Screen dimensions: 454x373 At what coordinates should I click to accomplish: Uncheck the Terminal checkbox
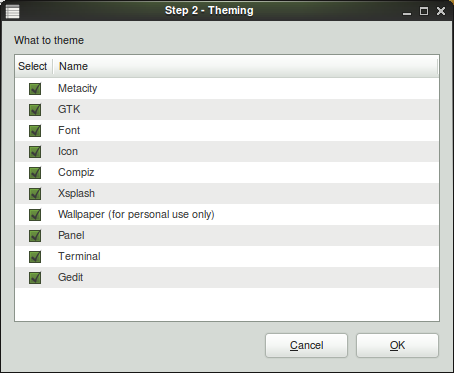(35, 257)
